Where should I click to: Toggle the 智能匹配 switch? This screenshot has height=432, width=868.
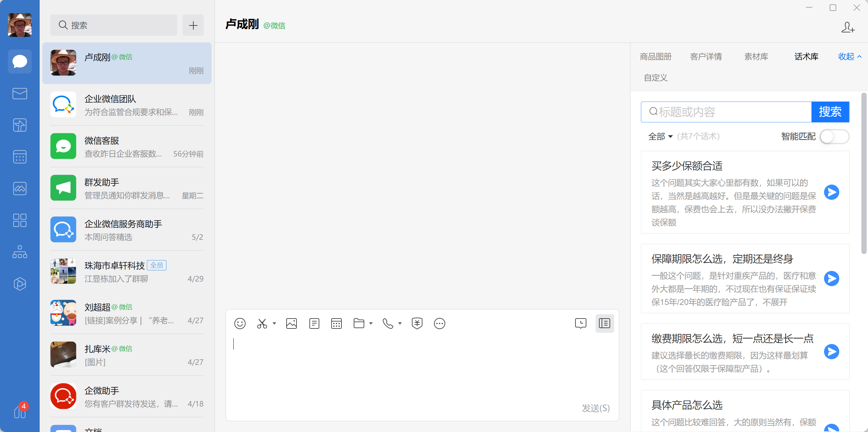point(834,137)
